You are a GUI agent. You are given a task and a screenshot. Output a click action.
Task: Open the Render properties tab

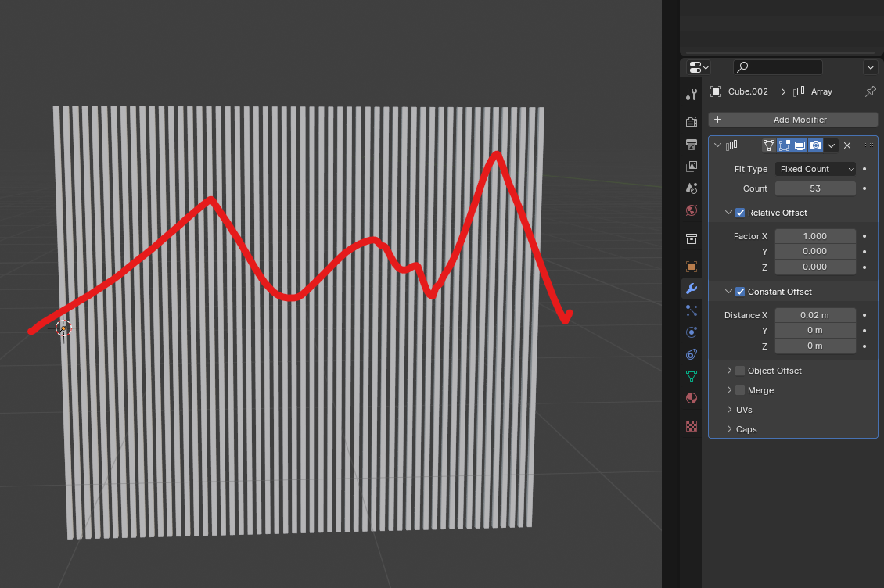[x=692, y=122]
